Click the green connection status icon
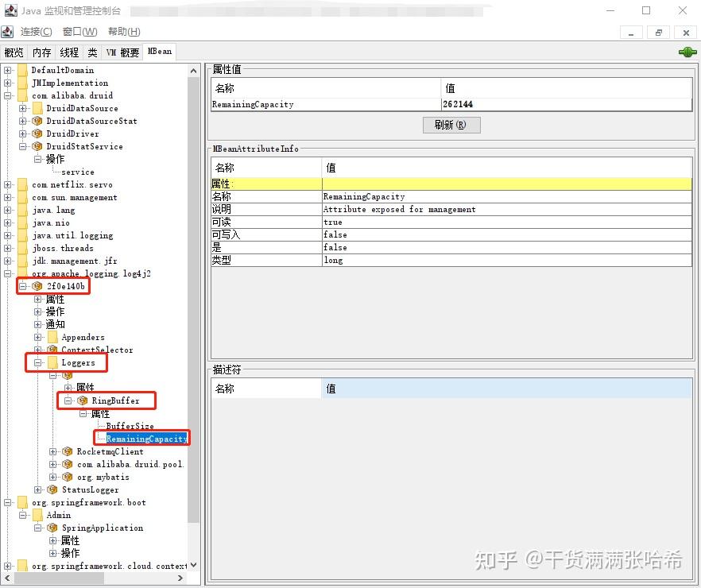 point(687,52)
